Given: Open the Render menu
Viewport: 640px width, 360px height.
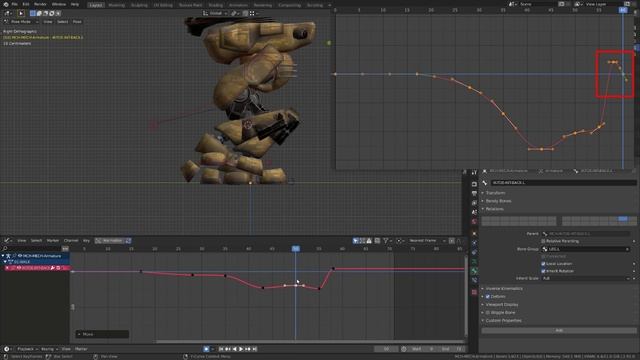Looking at the screenshot, I should click(x=40, y=4).
